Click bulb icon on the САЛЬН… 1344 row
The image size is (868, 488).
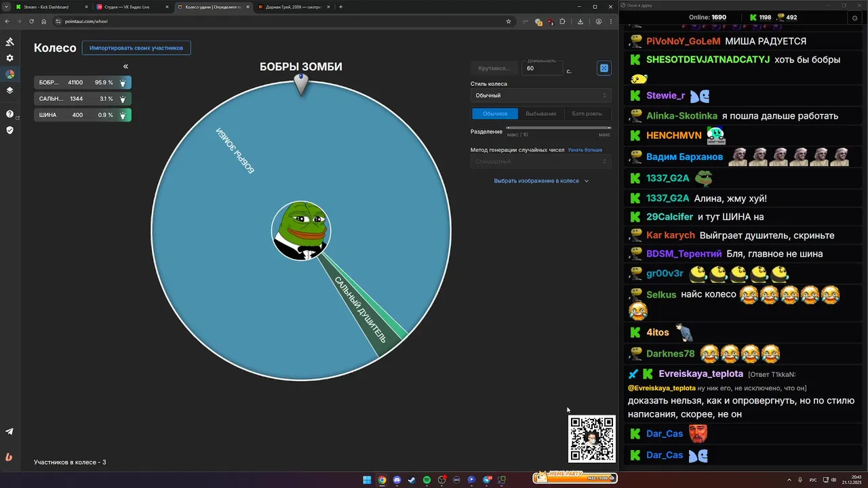(x=123, y=99)
